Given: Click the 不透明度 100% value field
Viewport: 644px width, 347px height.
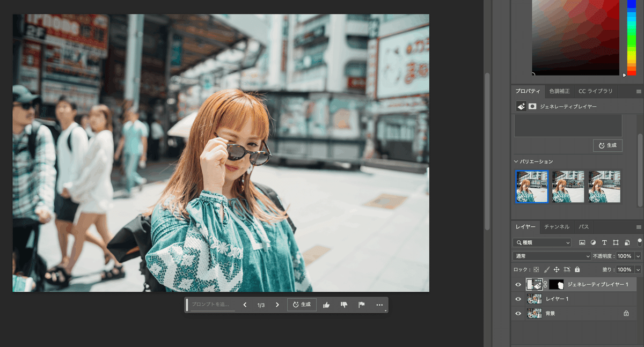Looking at the screenshot, I should (x=624, y=256).
